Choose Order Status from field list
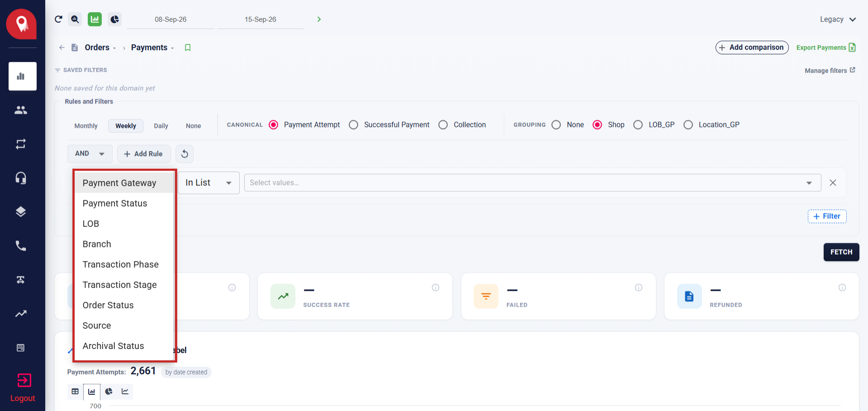The image size is (868, 411). tap(124, 305)
